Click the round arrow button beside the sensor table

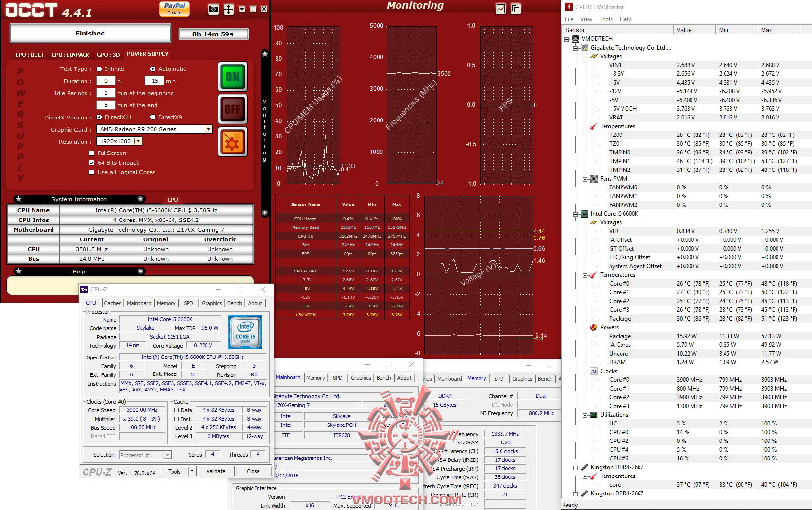(x=265, y=213)
